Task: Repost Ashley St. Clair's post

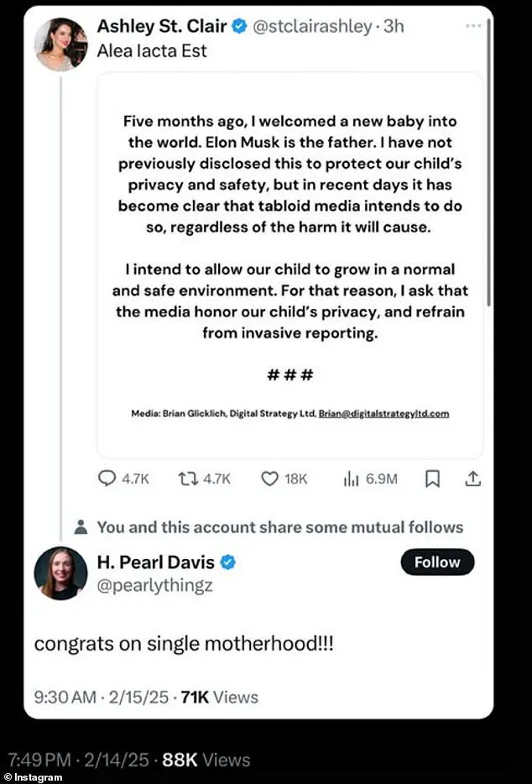Action: [187, 478]
